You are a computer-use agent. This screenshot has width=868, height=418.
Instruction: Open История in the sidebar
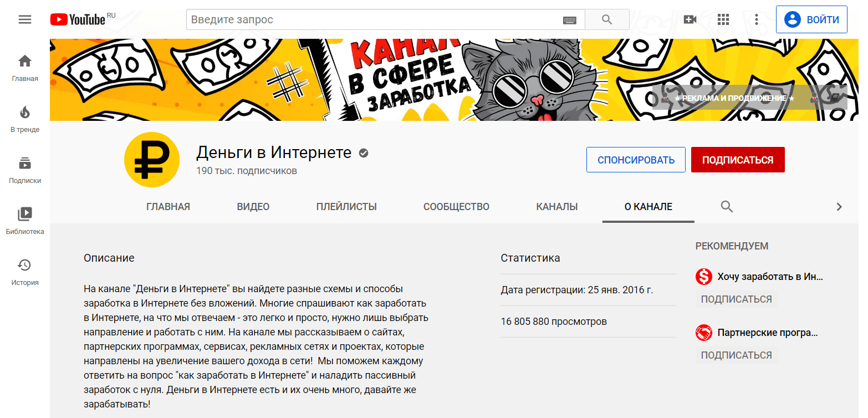coord(25,272)
